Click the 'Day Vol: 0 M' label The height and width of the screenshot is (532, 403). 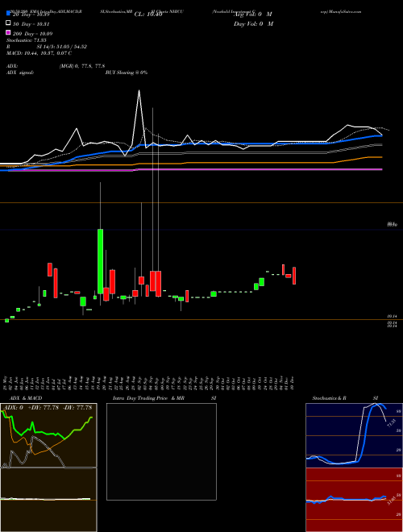(x=253, y=24)
